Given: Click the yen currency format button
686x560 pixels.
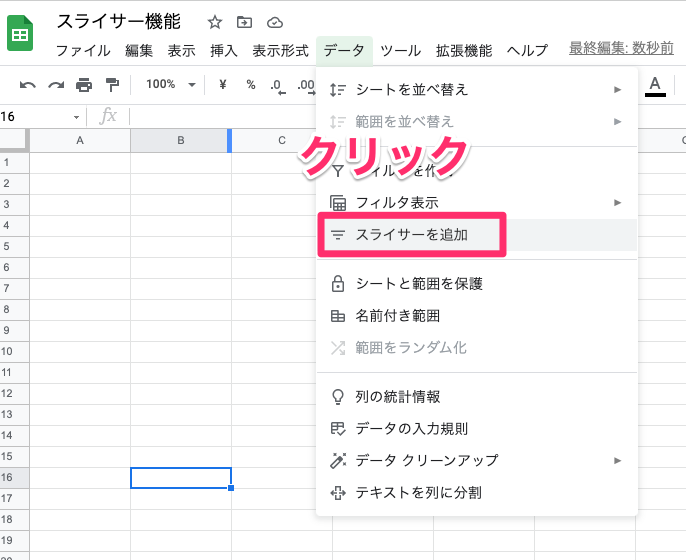Looking at the screenshot, I should pyautogui.click(x=222, y=85).
